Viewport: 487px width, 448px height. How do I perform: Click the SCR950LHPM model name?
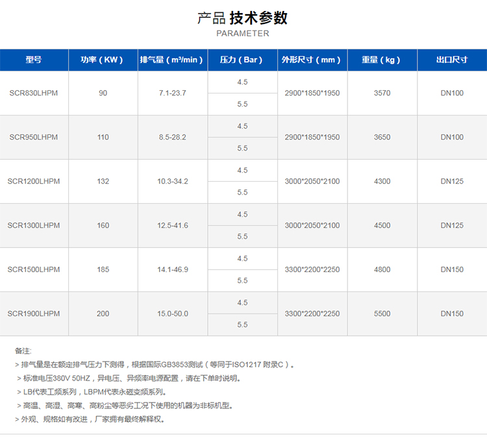click(34, 137)
